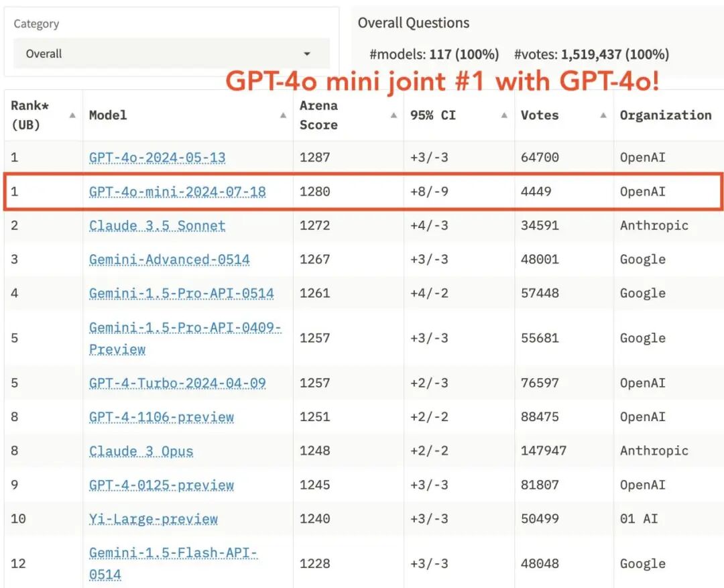Sort by the Model column arrow

(x=283, y=115)
